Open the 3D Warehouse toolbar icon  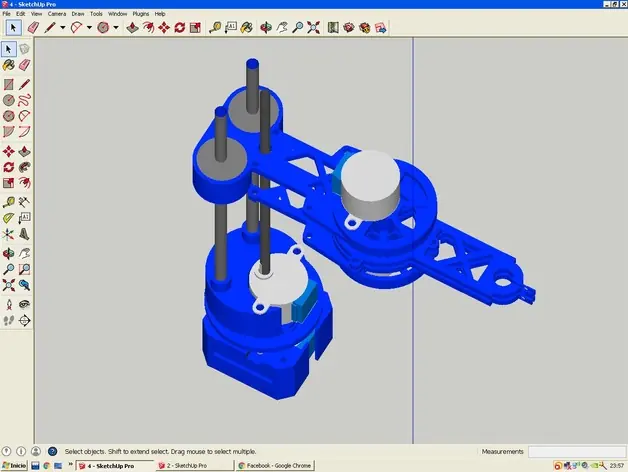click(x=349, y=28)
